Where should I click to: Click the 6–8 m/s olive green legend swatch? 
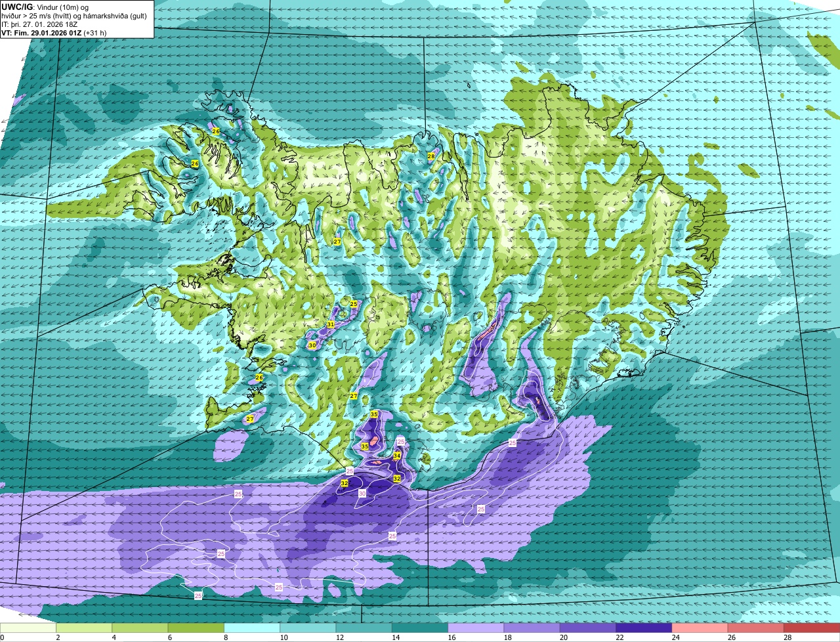coord(196,628)
